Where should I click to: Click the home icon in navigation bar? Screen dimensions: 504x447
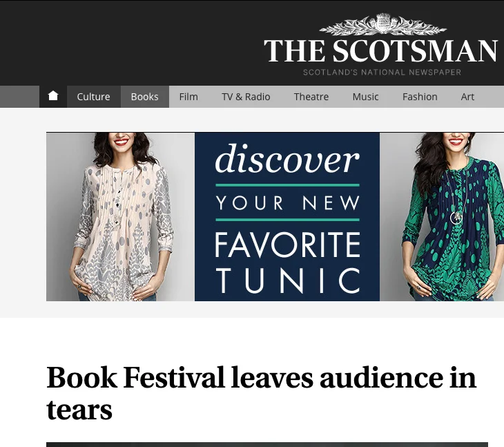click(x=53, y=96)
